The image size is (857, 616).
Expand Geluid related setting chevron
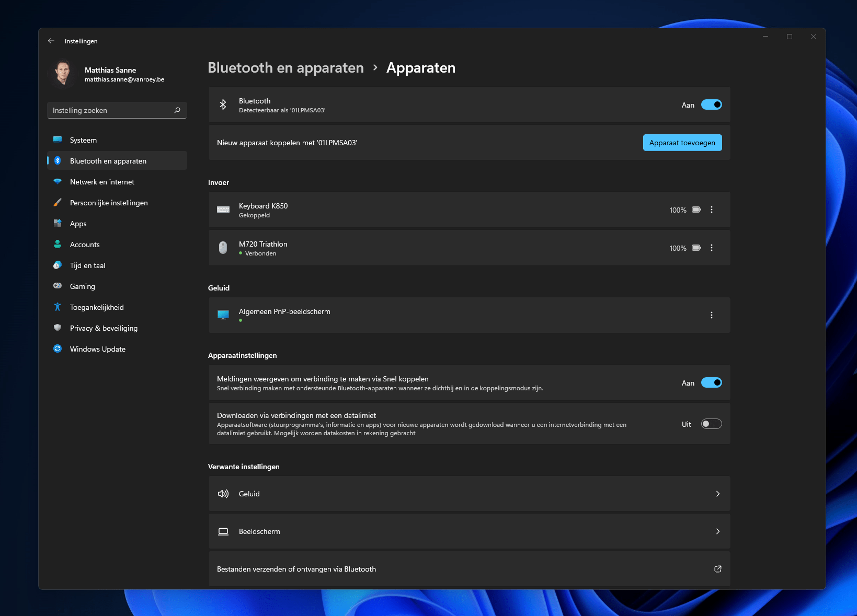[718, 494]
